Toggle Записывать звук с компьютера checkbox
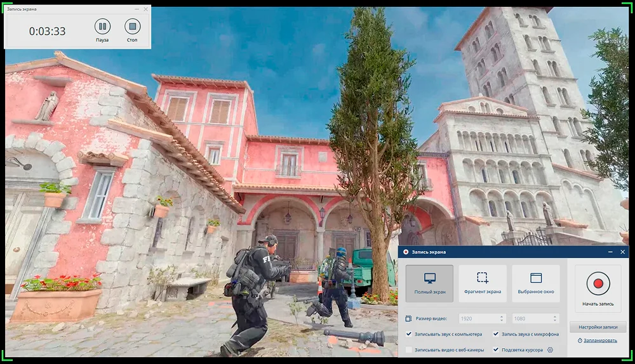Image resolution: width=635 pixels, height=364 pixels. 409,334
